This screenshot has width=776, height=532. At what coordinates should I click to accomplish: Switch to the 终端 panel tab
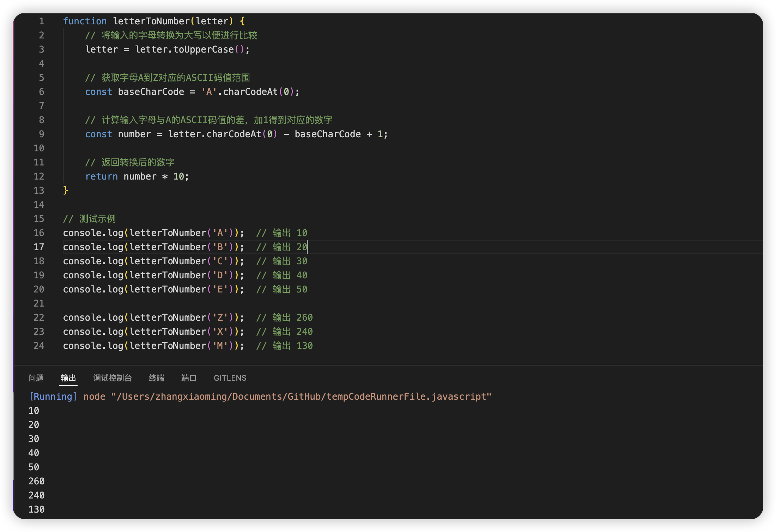156,378
